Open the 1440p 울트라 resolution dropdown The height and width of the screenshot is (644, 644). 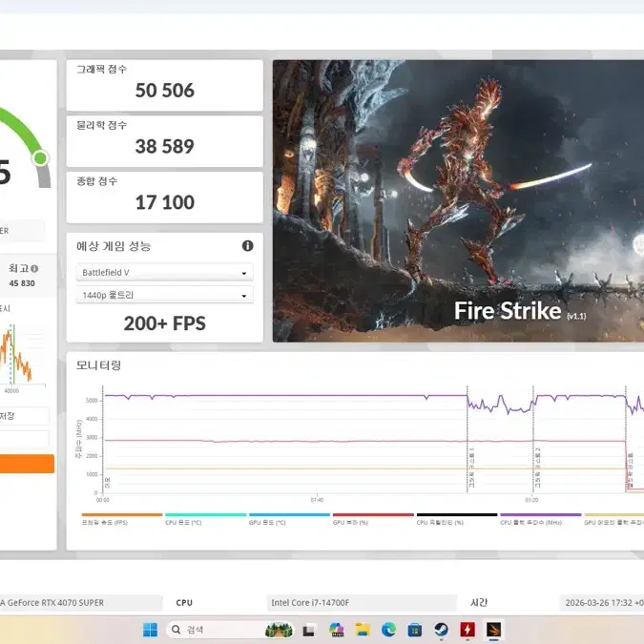click(x=165, y=295)
